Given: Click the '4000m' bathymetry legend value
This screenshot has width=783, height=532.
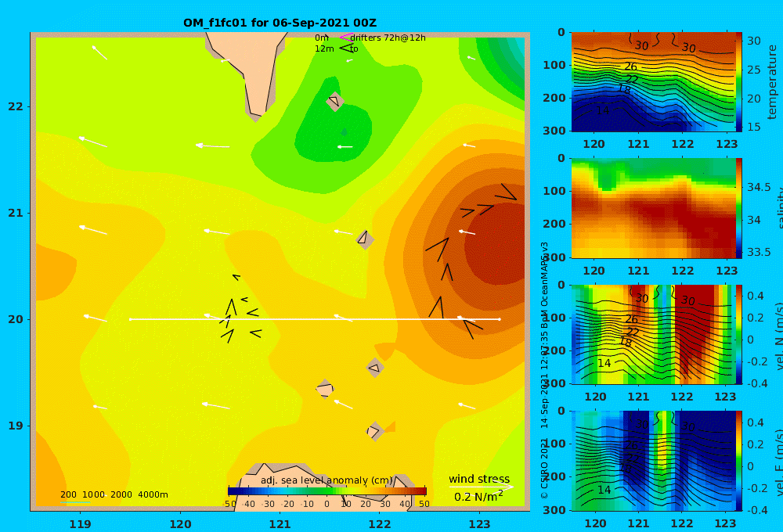Looking at the screenshot, I should [153, 494].
